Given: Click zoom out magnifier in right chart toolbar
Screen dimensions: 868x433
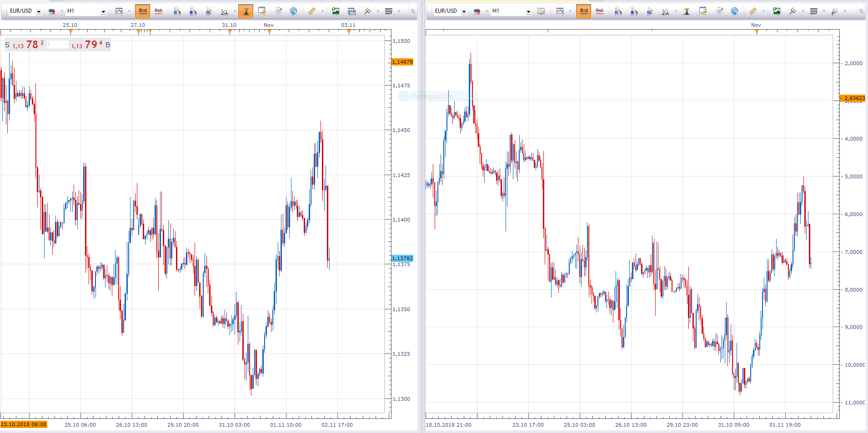Looking at the screenshot, I should 634,11.
